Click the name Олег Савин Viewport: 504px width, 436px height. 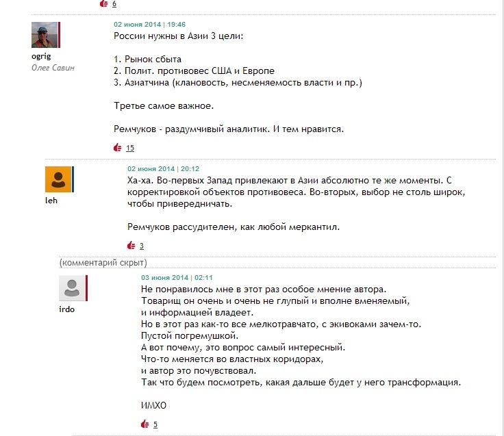pos(53,68)
